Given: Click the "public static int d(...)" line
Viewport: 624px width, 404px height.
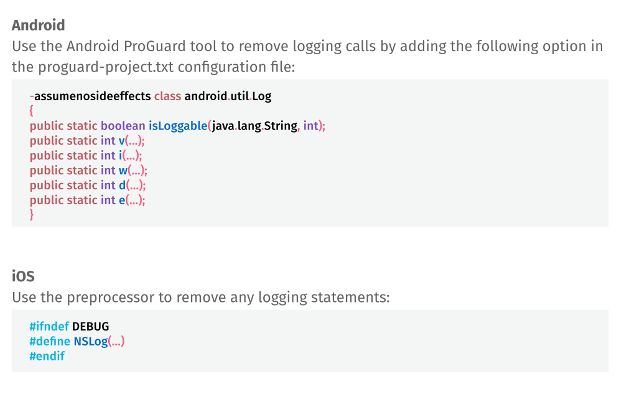Looking at the screenshot, I should [x=88, y=185].
